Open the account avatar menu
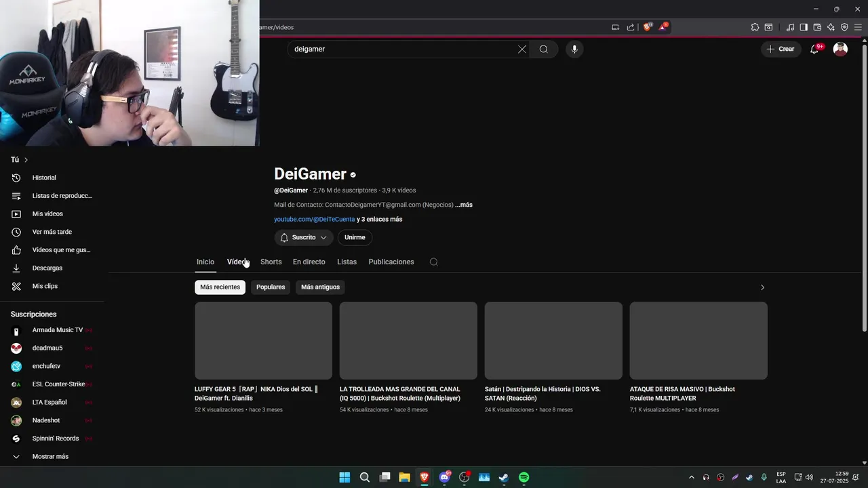This screenshot has width=868, height=488. [840, 49]
